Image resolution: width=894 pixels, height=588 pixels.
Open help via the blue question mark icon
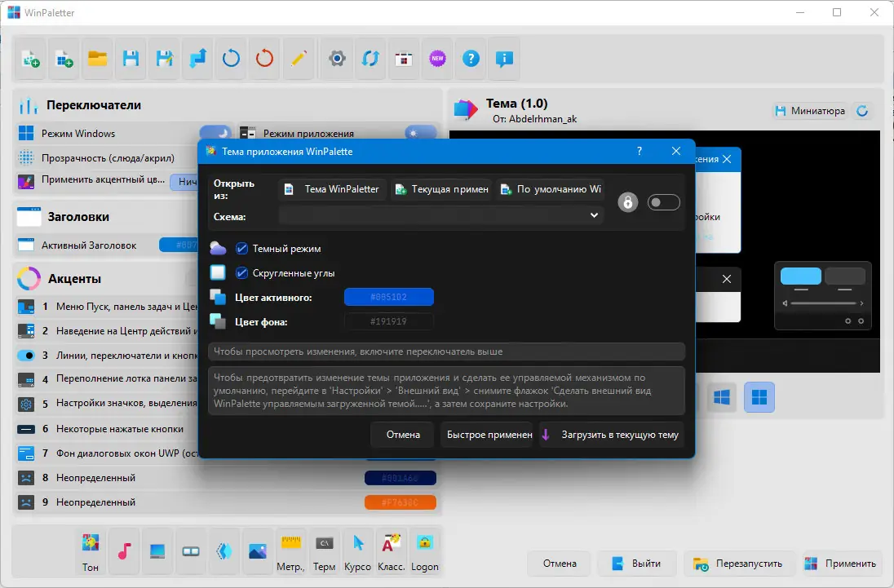471,59
